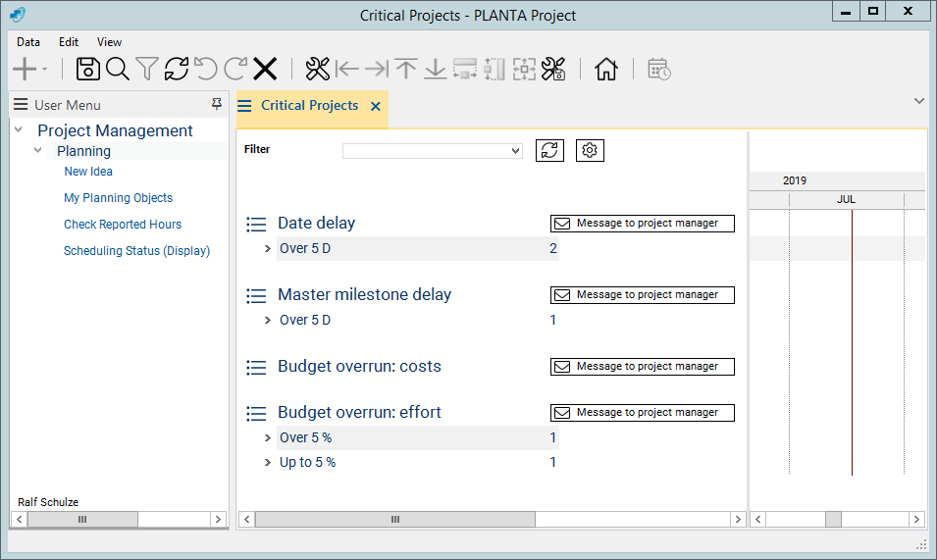Toggle the User Menu hamburger icon
This screenshot has height=560, width=937.
[x=21, y=105]
